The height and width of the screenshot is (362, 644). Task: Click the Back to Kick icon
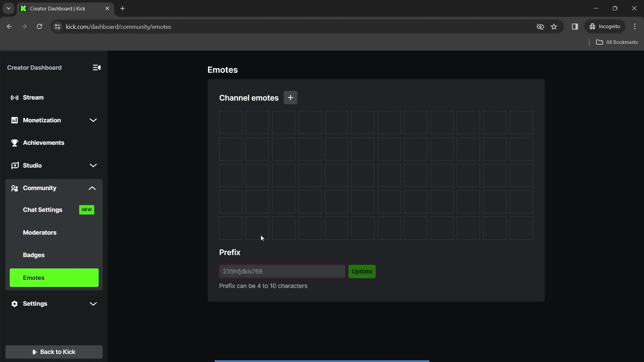pyautogui.click(x=35, y=351)
